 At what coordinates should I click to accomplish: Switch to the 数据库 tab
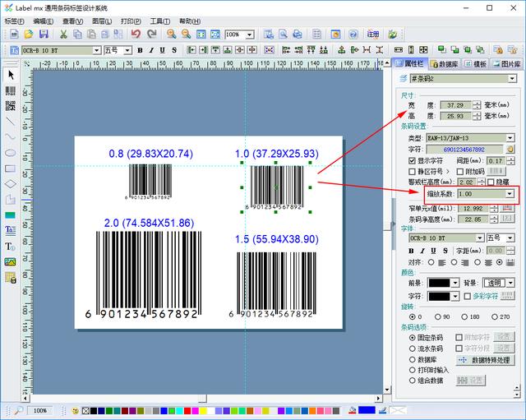[445, 64]
